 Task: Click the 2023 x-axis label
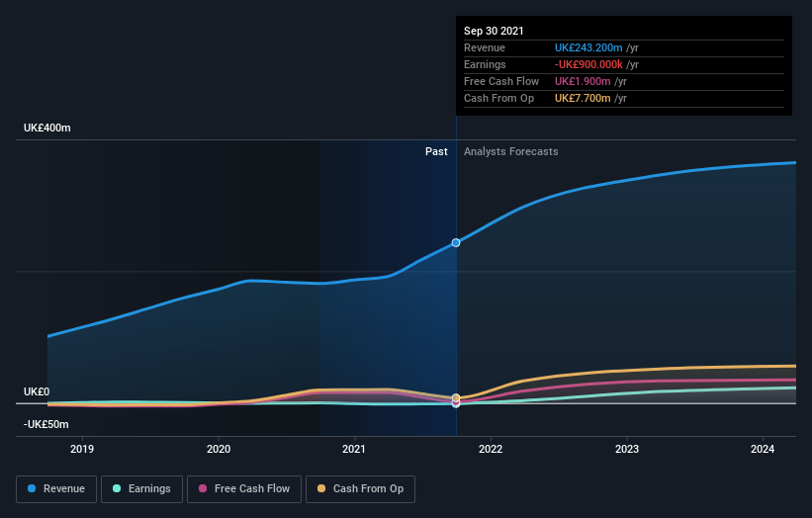[x=627, y=449]
